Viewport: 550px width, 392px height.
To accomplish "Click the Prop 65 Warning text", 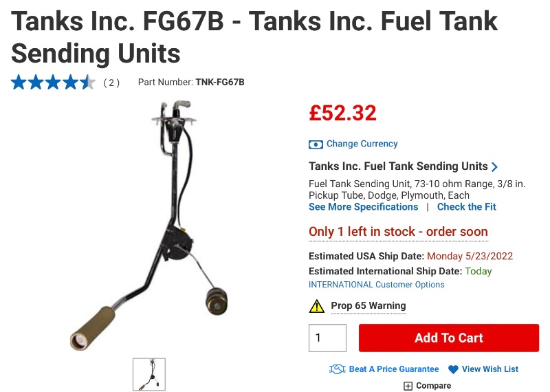I will pos(368,306).
